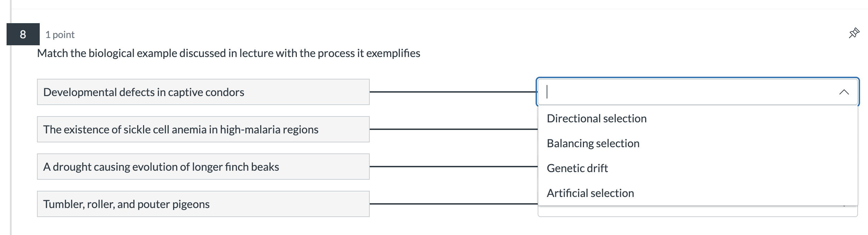Click the Match the biological example prompt text
This screenshot has width=868, height=235.
tap(228, 53)
